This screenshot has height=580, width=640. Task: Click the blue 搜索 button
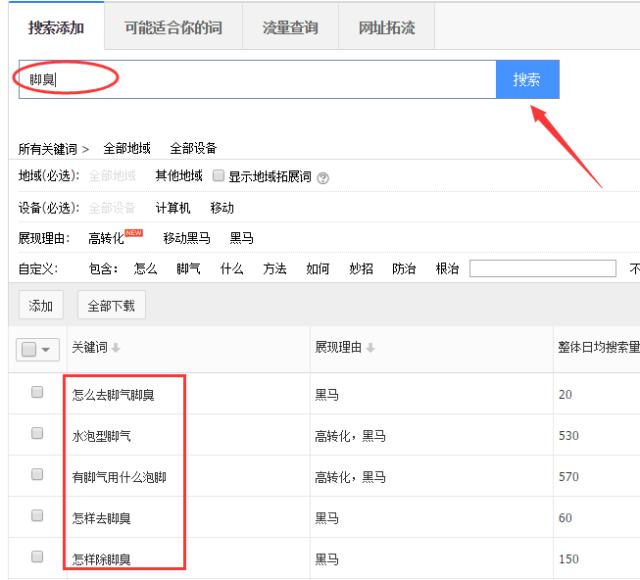(x=527, y=79)
